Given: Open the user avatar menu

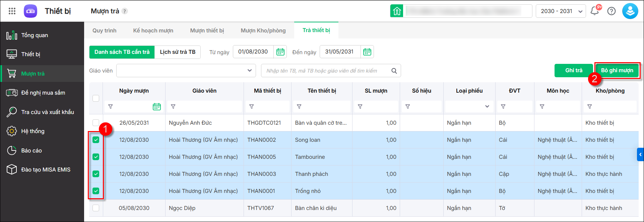Looking at the screenshot, I should click(630, 11).
